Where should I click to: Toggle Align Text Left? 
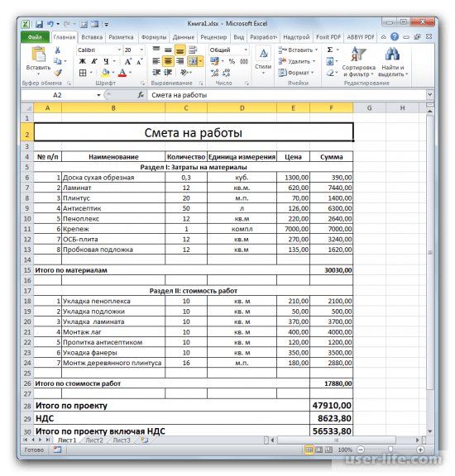pos(156,61)
